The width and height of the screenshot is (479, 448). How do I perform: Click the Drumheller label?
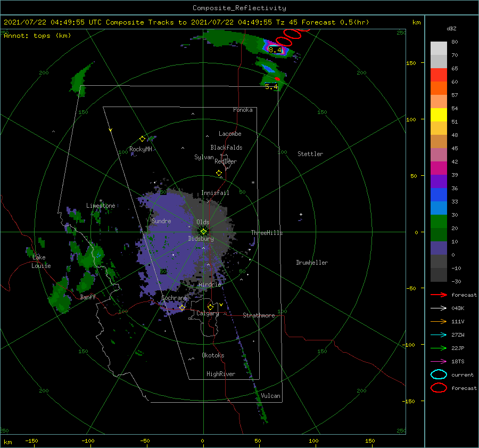click(312, 263)
